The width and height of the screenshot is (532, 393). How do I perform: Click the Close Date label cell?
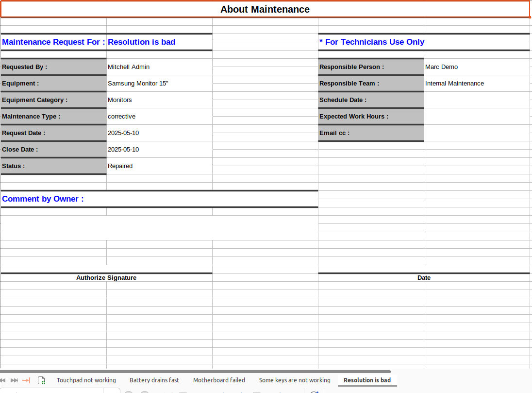(x=53, y=150)
